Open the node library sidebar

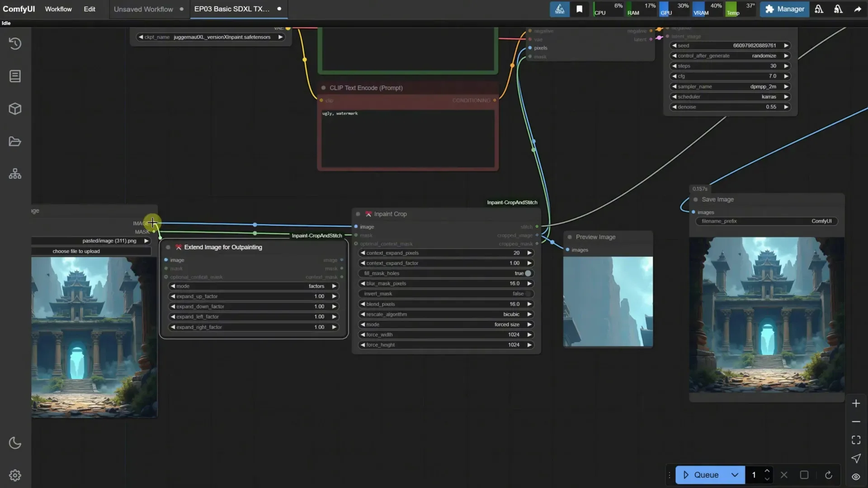click(x=15, y=76)
